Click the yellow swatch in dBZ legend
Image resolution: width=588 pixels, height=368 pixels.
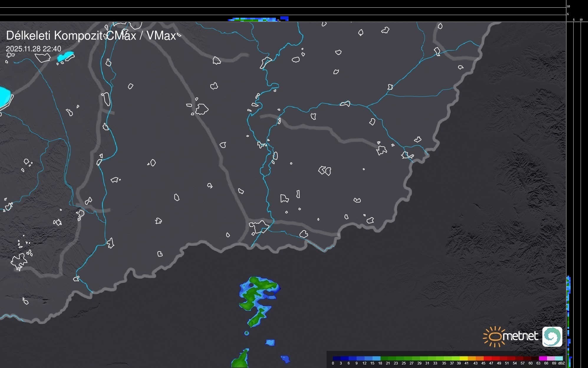[x=464, y=358]
